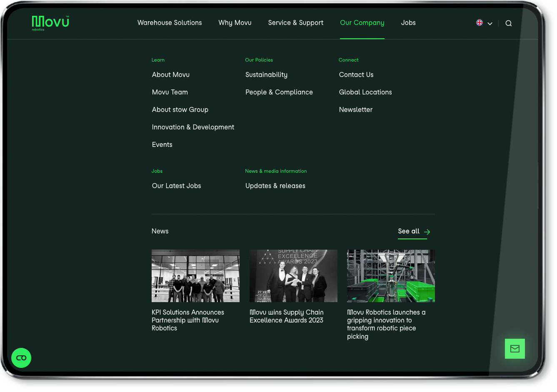Click the Our Policies section heading
This screenshot has width=557, height=392.
coord(259,60)
